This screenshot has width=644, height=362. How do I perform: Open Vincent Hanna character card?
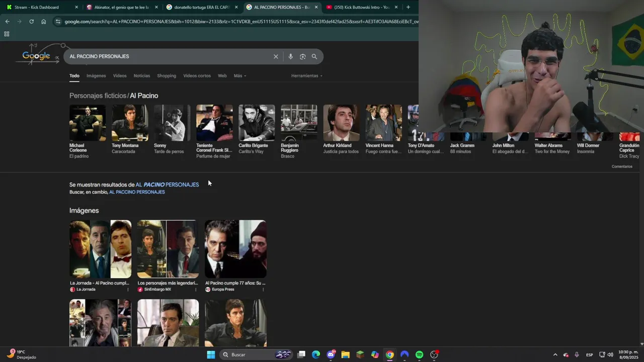[x=383, y=129]
